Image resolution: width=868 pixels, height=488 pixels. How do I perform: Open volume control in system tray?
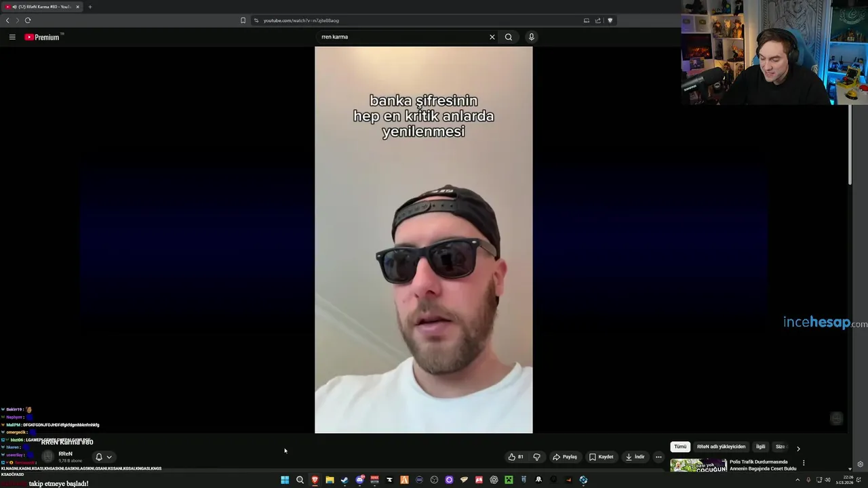point(827,480)
